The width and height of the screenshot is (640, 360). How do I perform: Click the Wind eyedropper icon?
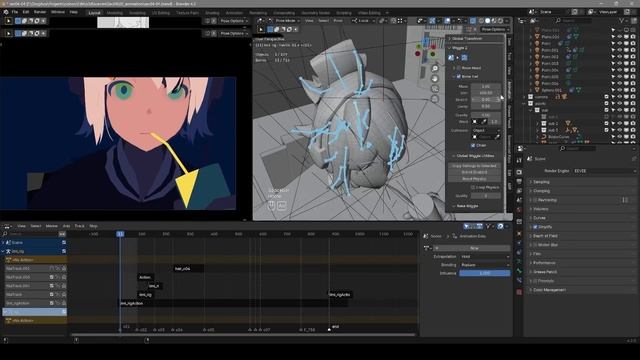(x=484, y=122)
